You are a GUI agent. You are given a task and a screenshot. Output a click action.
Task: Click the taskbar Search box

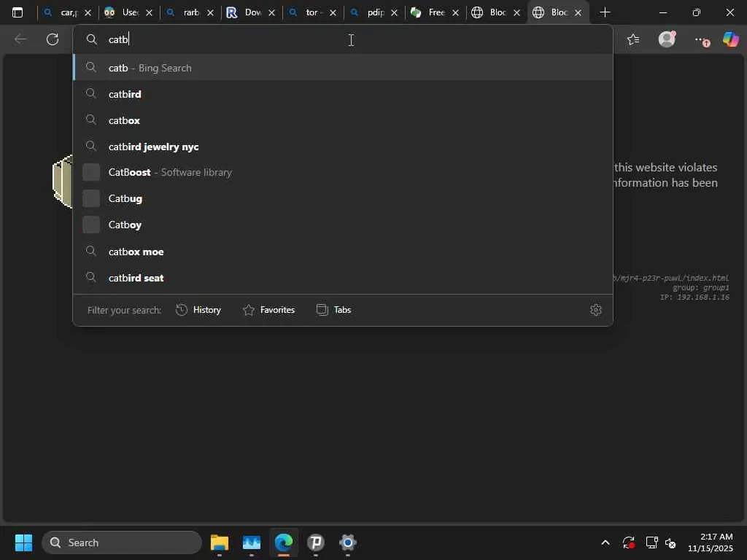[122, 542]
